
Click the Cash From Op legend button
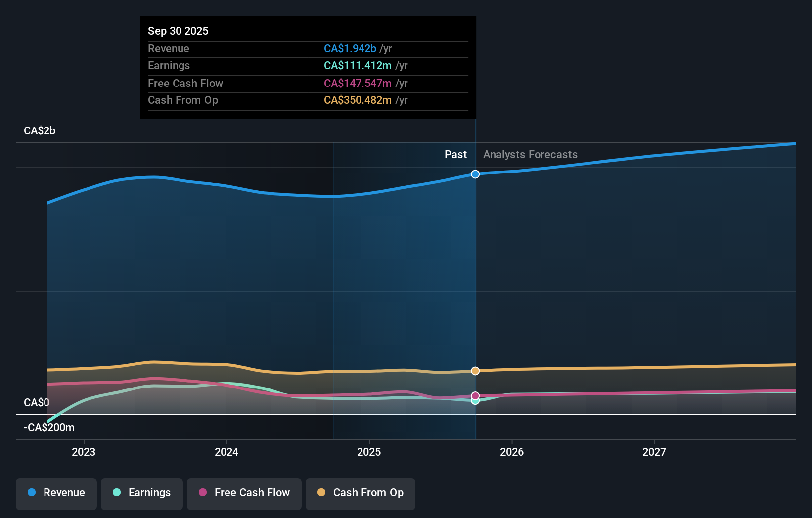pos(361,493)
